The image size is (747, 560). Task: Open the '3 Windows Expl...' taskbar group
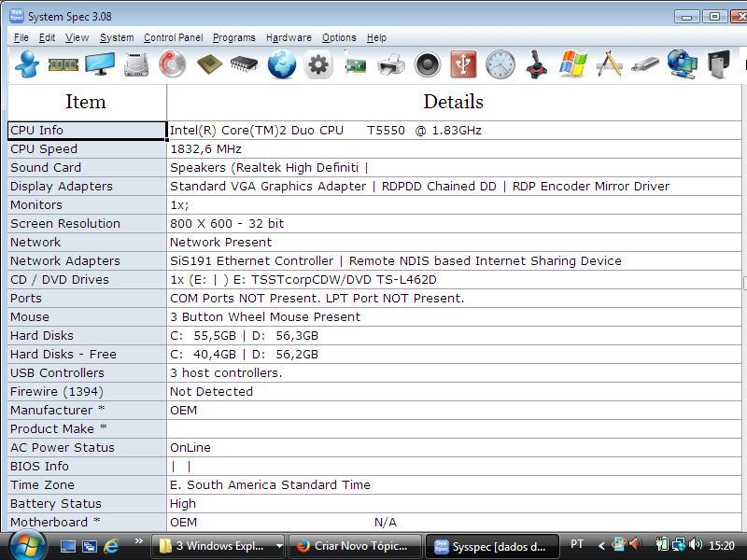tap(218, 546)
